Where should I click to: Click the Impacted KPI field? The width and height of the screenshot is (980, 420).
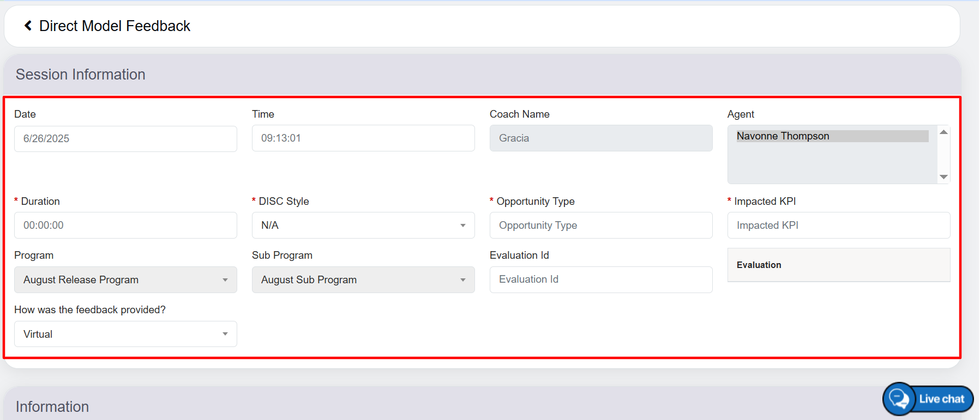coord(838,226)
